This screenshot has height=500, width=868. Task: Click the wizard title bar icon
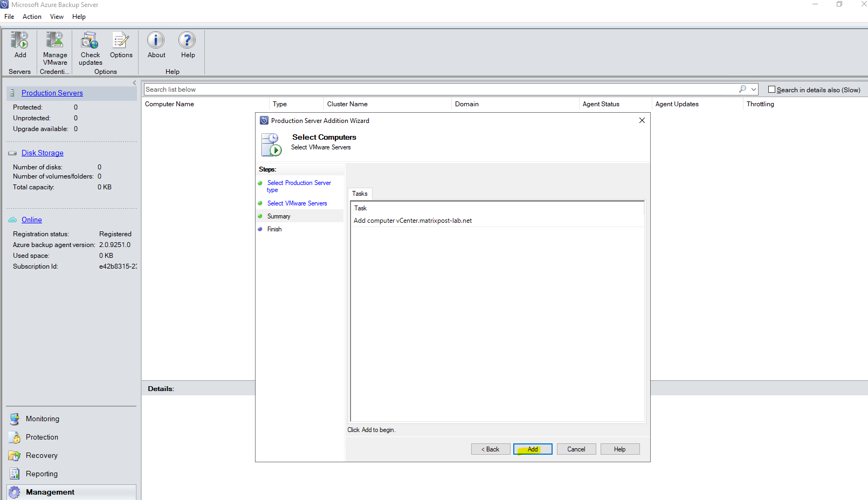click(264, 120)
